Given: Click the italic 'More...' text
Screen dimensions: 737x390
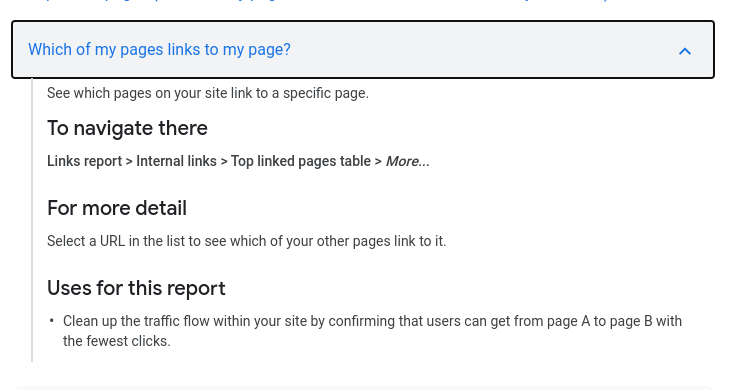Looking at the screenshot, I should 408,161.
